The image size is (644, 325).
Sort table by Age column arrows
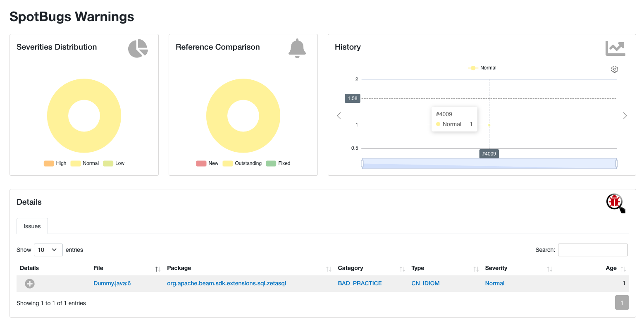tap(623, 269)
